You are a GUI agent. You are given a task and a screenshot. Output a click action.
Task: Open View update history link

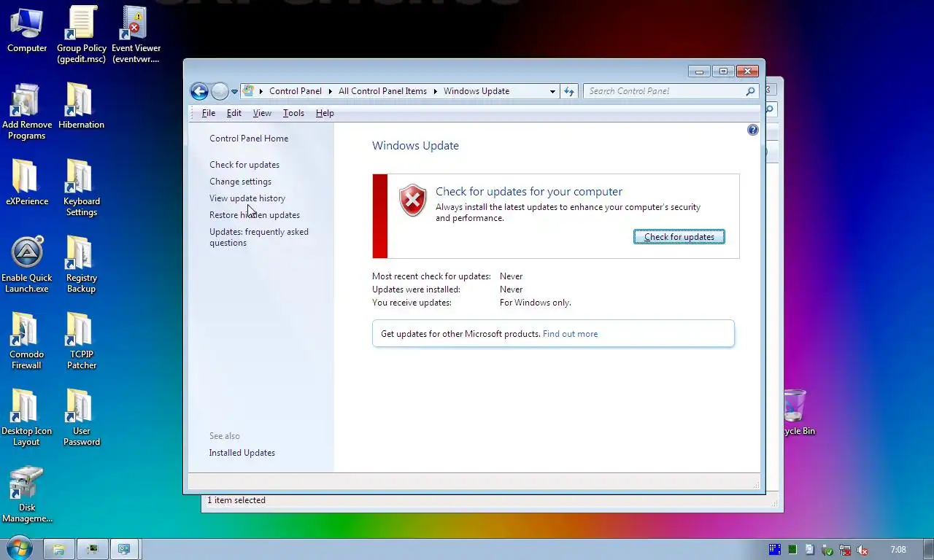click(247, 198)
